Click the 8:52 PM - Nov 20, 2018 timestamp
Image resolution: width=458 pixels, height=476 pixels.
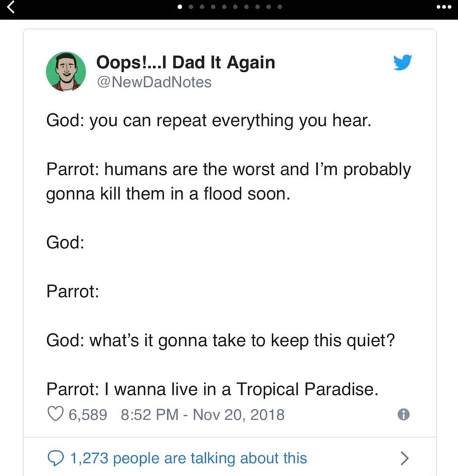202,414
